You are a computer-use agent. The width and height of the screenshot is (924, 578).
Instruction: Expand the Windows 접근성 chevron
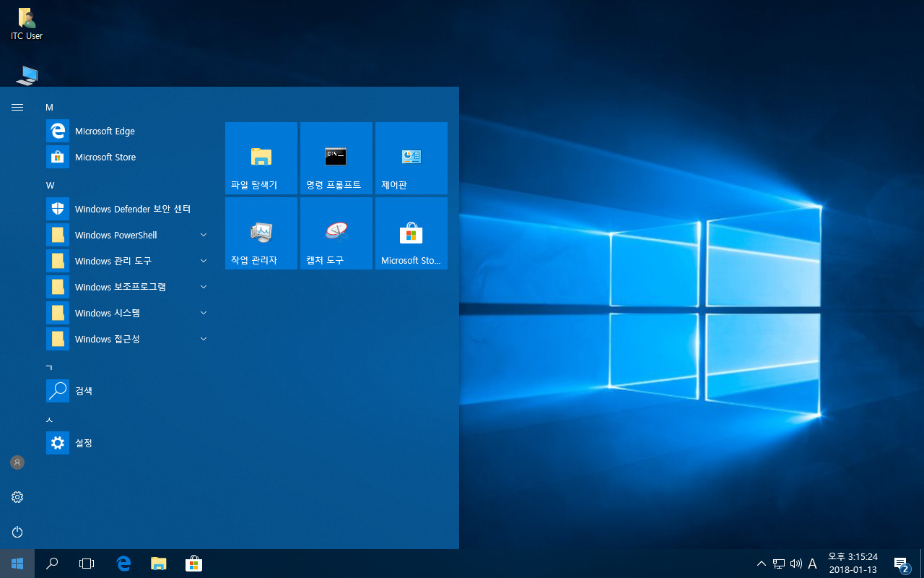pyautogui.click(x=204, y=339)
